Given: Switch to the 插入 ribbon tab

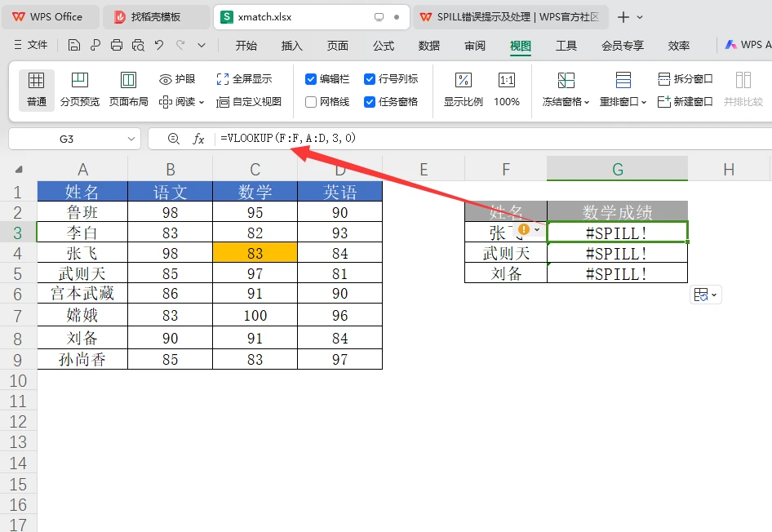Looking at the screenshot, I should coord(291,46).
